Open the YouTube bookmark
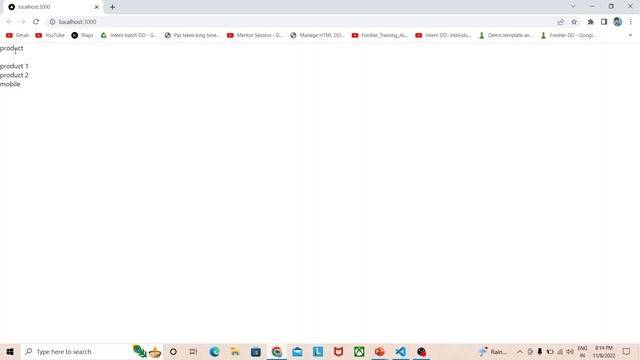Image resolution: width=640 pixels, height=360 pixels. point(50,36)
